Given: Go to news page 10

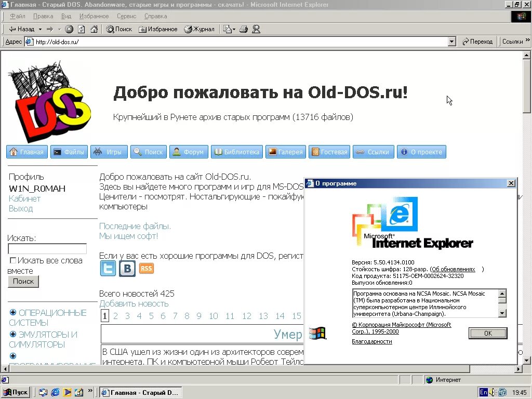Looking at the screenshot, I should pyautogui.click(x=214, y=316).
